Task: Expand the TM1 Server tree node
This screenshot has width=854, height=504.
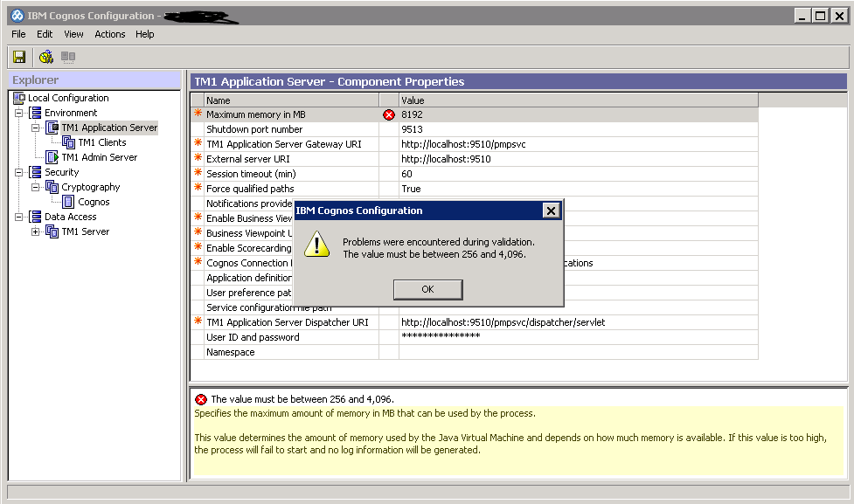Action: point(36,231)
